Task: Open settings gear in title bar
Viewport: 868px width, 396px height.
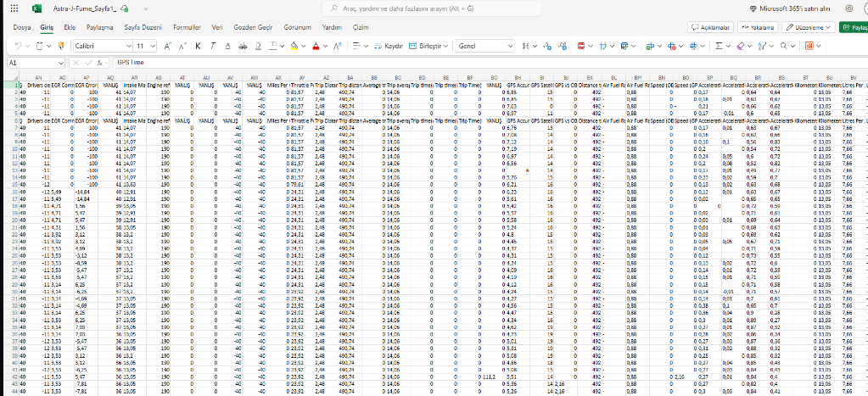Action: pyautogui.click(x=848, y=8)
